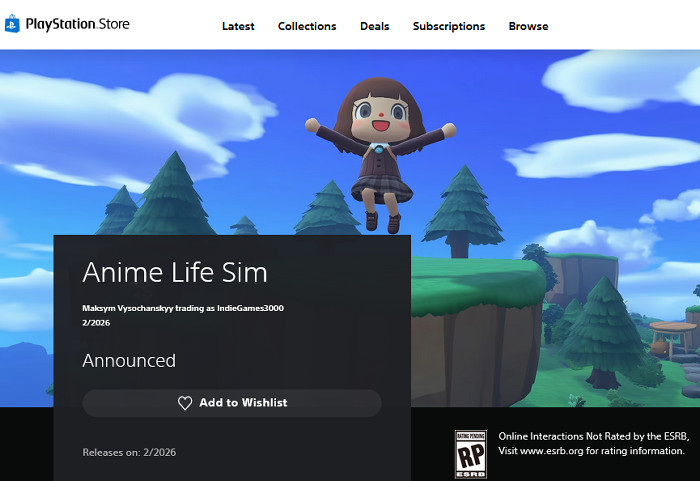Open the Deals page

[x=375, y=26]
